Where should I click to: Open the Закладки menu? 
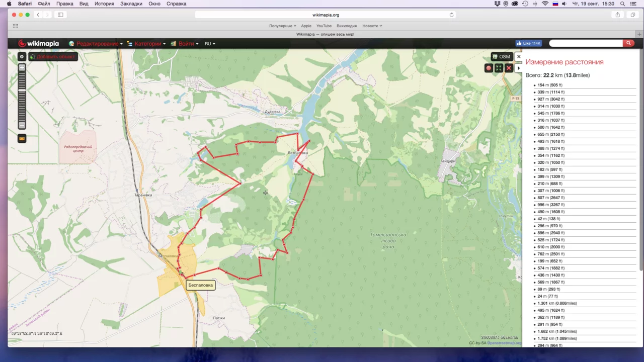coord(131,4)
